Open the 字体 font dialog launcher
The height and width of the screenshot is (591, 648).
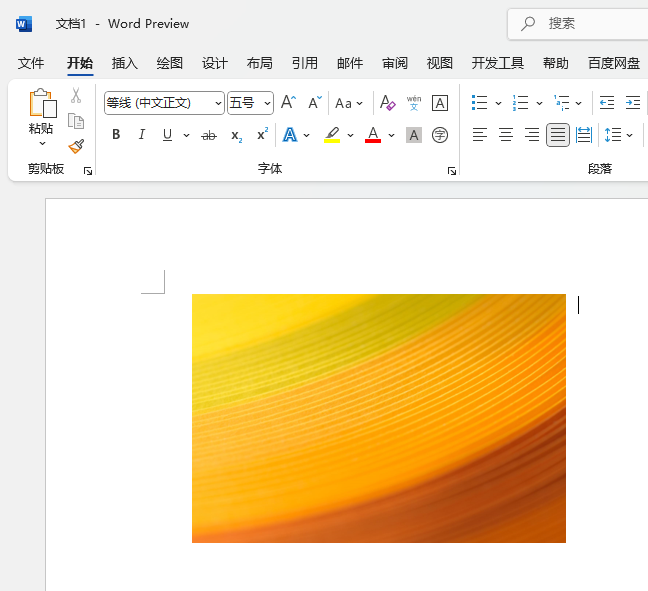[452, 171]
